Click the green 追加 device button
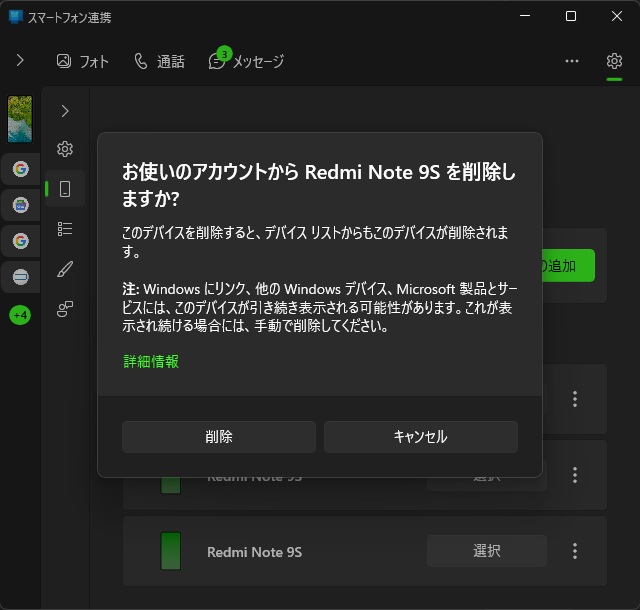This screenshot has height=610, width=640. (568, 265)
